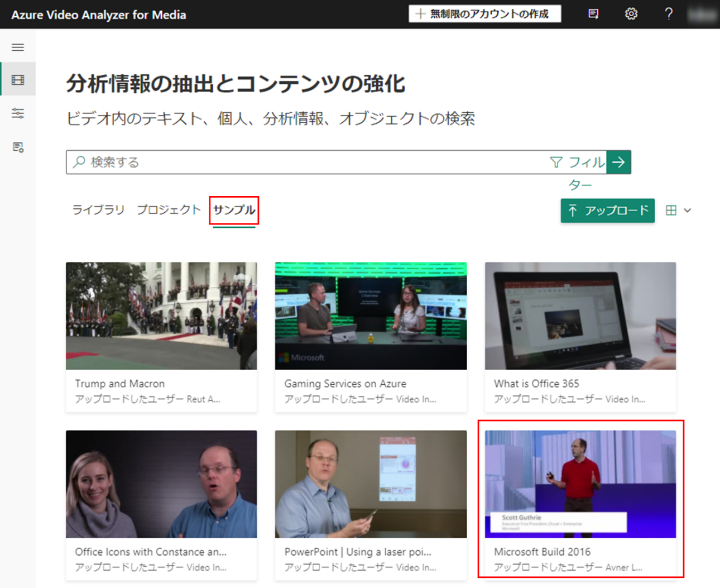Open the Microsoft Build 2016 video thumbnail
The image size is (720, 588).
coord(580,484)
